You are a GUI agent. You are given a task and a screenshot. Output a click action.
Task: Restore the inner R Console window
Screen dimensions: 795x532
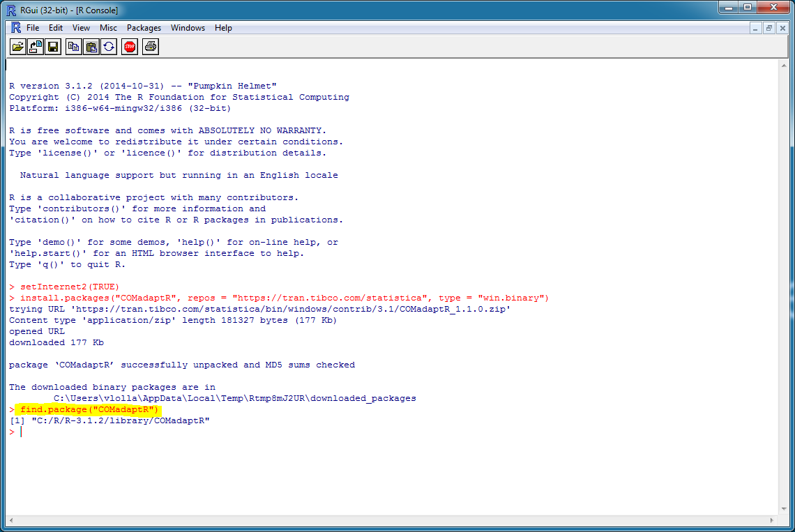click(769, 29)
